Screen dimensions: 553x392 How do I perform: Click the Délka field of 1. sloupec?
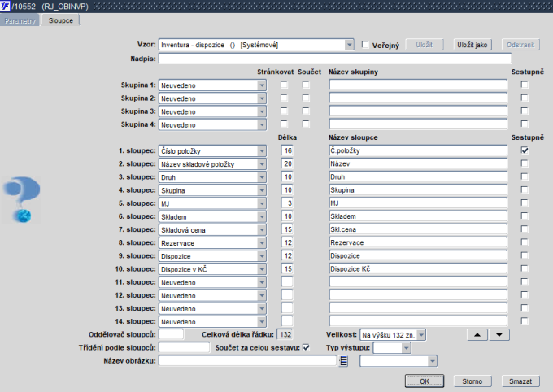coord(287,150)
